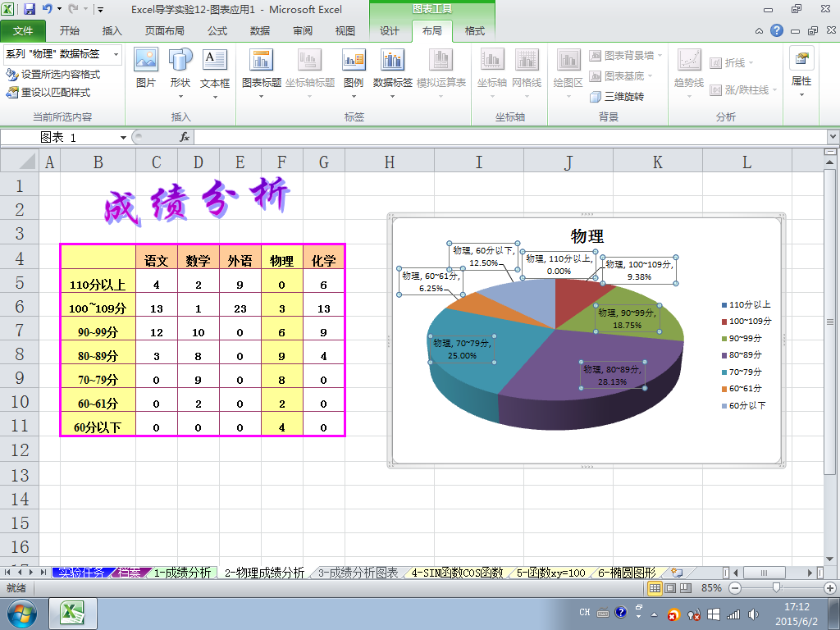Open the 图表标题 chart title options

pyautogui.click(x=262, y=73)
